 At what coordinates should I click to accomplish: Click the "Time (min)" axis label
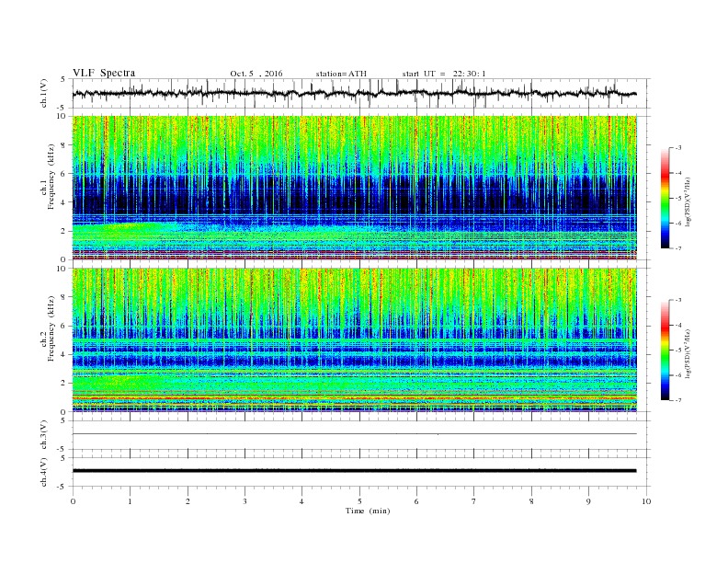pos(368,511)
